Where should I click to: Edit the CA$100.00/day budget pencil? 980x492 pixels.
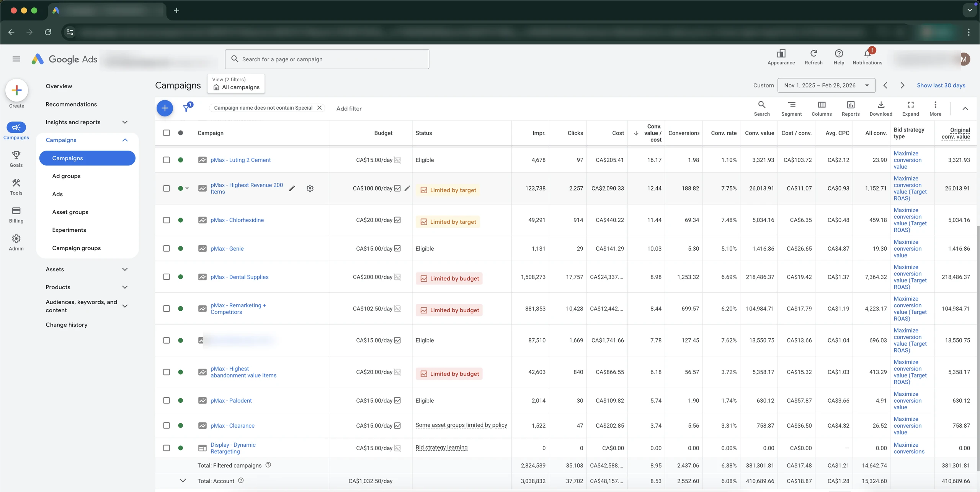point(407,188)
